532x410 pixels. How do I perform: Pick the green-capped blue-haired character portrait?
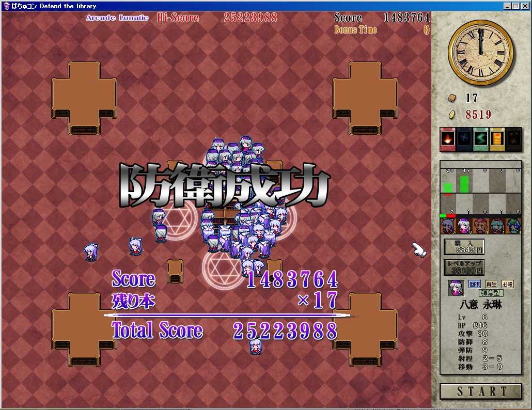coord(514,226)
